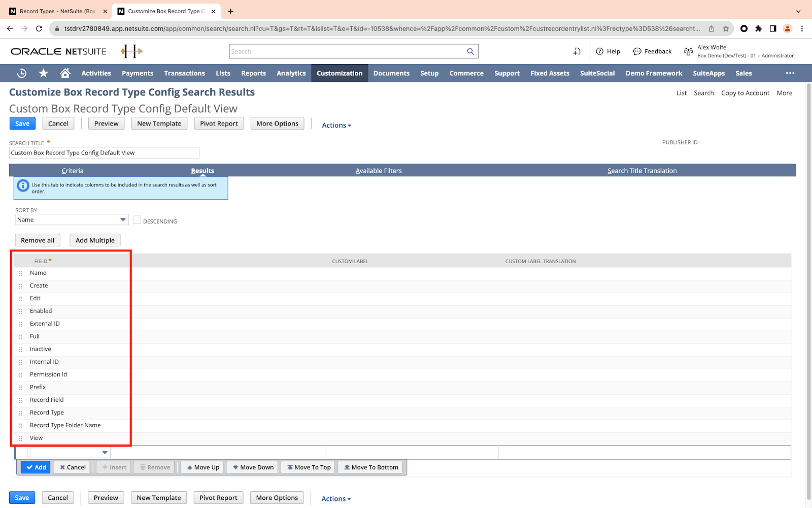Image resolution: width=812 pixels, height=508 pixels.
Task: Open the Available Filters tab
Action: [379, 171]
